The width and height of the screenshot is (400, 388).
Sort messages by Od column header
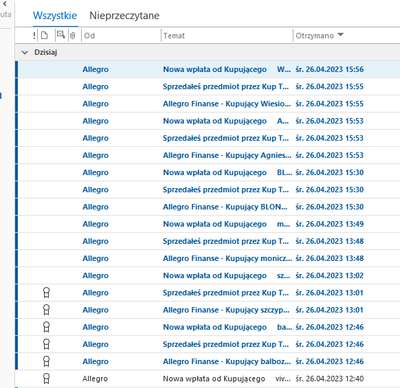coord(89,36)
